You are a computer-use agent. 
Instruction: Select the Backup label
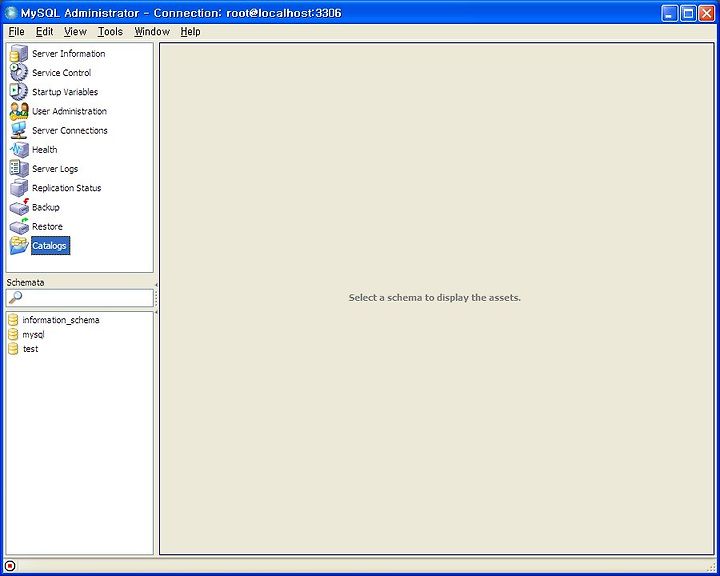[x=45, y=207]
